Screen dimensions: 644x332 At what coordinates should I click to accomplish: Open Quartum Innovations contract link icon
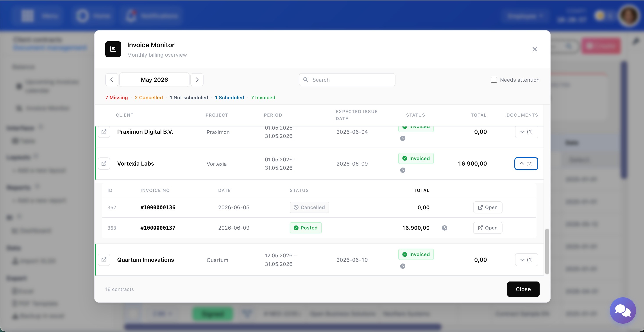(104, 260)
